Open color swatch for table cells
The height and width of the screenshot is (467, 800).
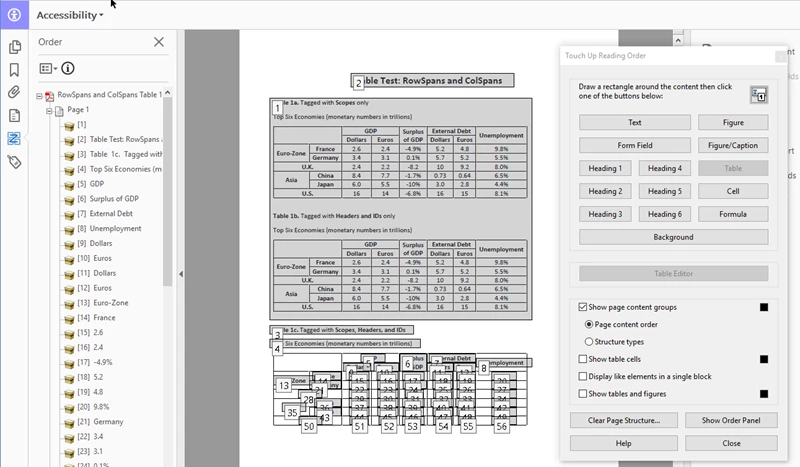tap(764, 359)
